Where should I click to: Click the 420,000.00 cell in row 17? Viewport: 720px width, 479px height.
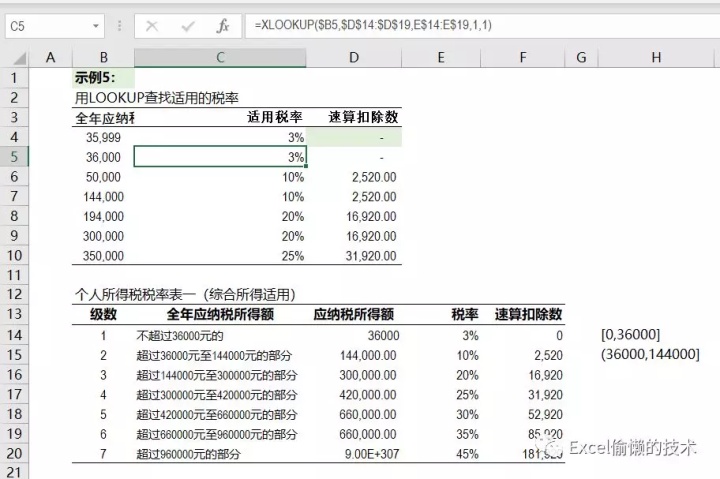pyautogui.click(x=354, y=395)
